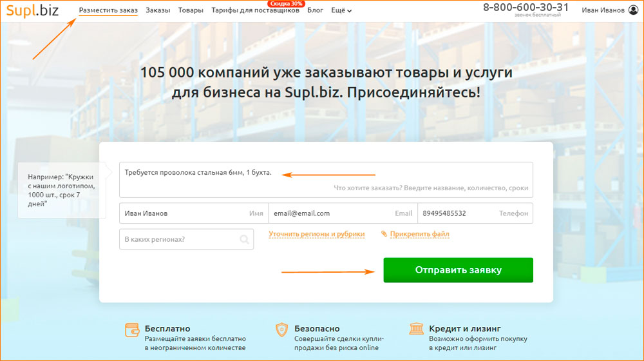The height and width of the screenshot is (361, 644).
Task: Focus the order description text area
Action: pyautogui.click(x=326, y=180)
